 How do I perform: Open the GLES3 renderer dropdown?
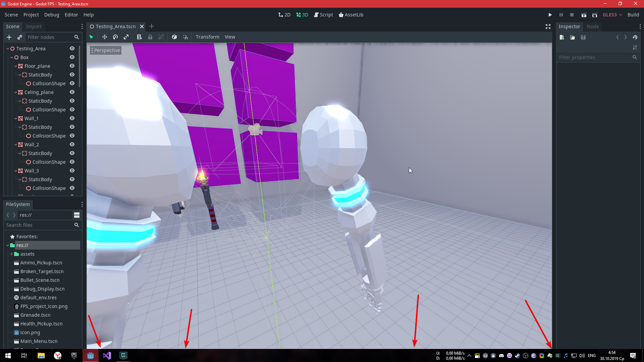coord(612,14)
